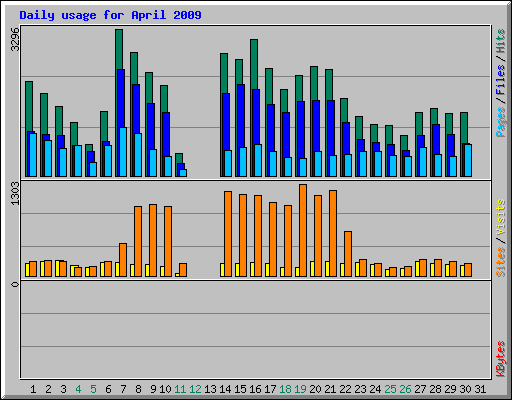The height and width of the screenshot is (400, 512).
Task: Click green weekend day 4 label
Action: pos(78,389)
